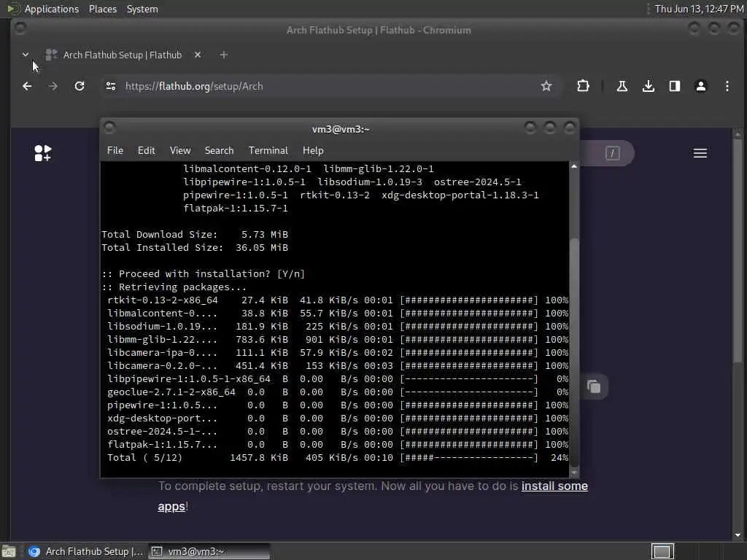
Task: Click the geoclue-2.7.1-2-x86_64 row
Action: [x=337, y=392]
